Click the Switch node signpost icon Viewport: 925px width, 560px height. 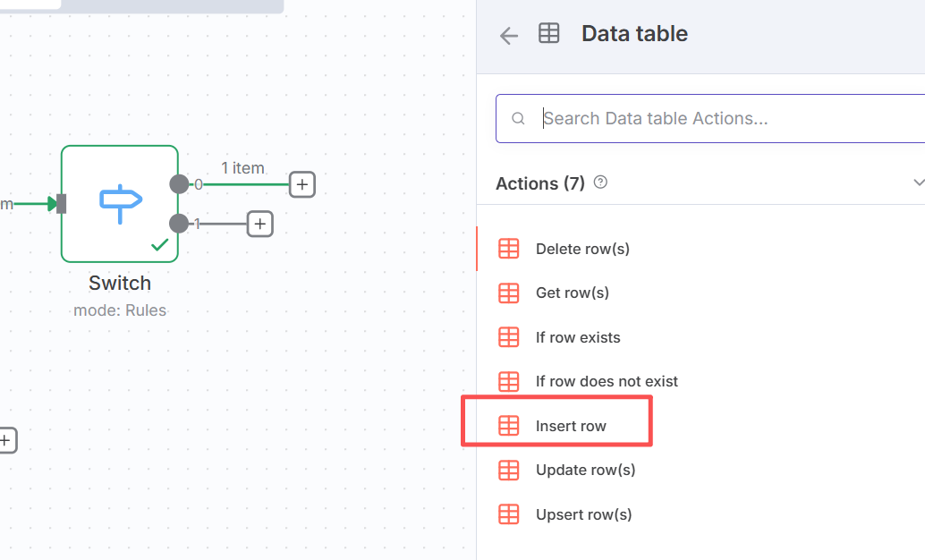[120, 203]
